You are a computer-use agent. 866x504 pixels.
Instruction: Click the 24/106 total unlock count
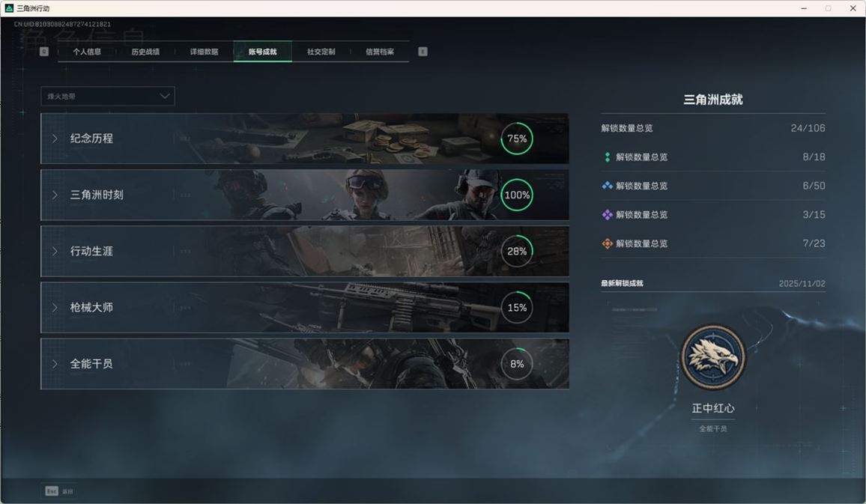coord(808,128)
